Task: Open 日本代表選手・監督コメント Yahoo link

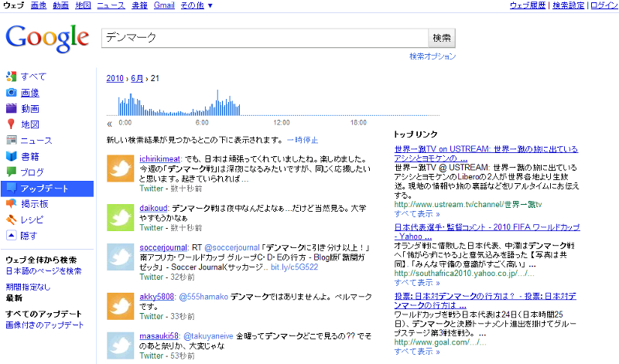Action: 487,232
